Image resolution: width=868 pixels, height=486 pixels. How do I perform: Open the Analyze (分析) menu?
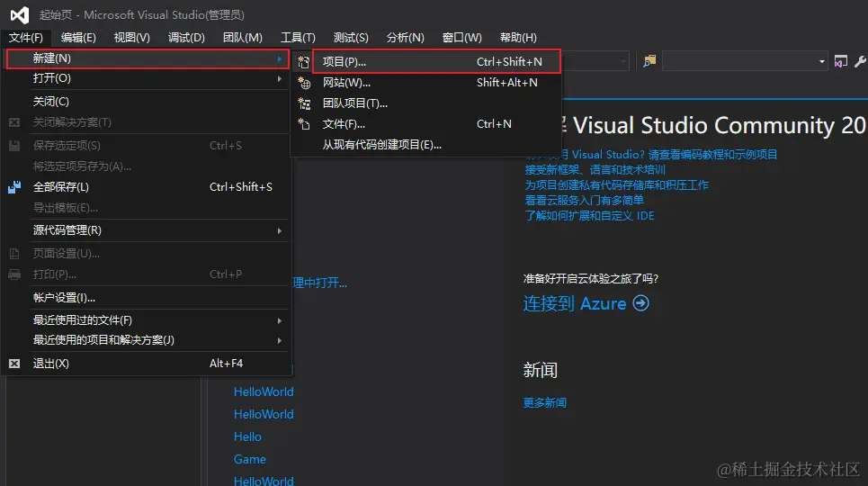pos(405,38)
